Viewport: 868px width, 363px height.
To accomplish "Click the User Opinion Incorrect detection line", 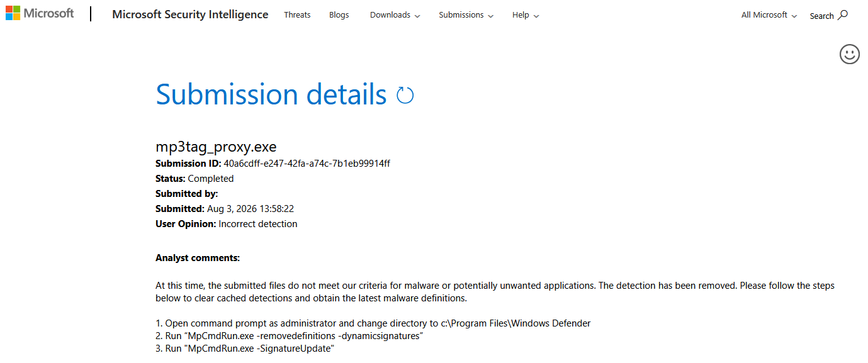I will click(x=227, y=224).
